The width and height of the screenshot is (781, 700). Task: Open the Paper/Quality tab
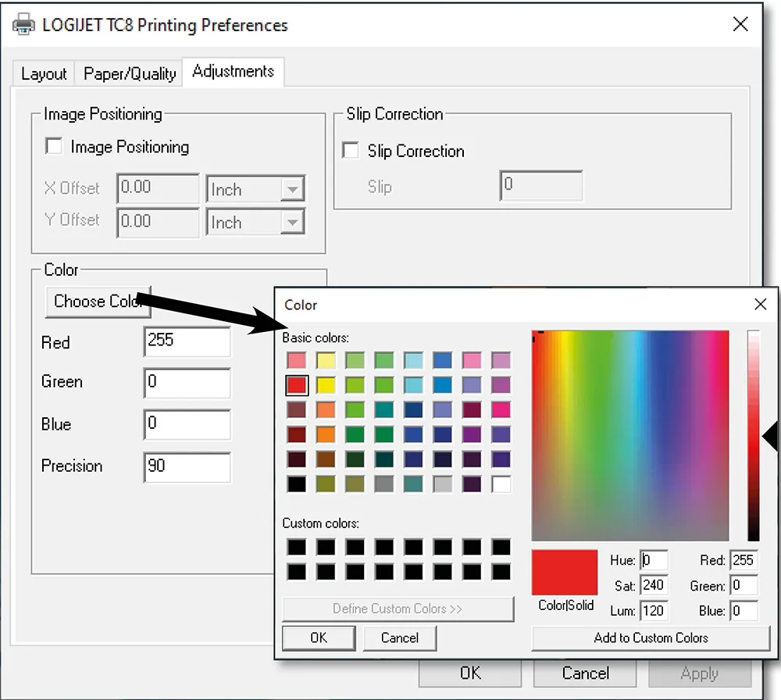coord(130,73)
